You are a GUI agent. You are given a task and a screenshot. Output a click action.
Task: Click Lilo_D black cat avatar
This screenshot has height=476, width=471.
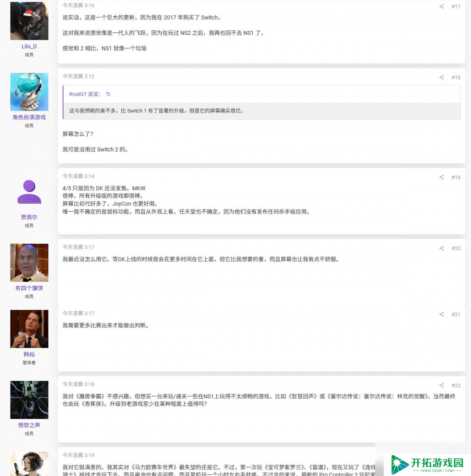coord(29,21)
